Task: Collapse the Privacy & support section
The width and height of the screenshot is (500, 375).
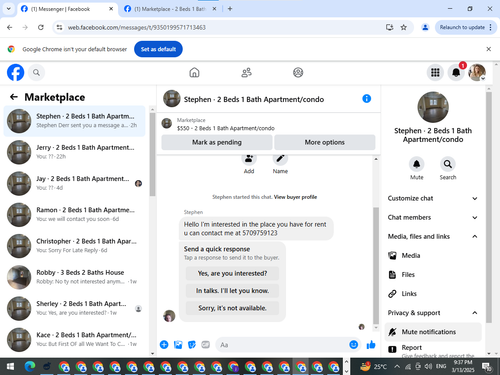Action: click(x=433, y=313)
